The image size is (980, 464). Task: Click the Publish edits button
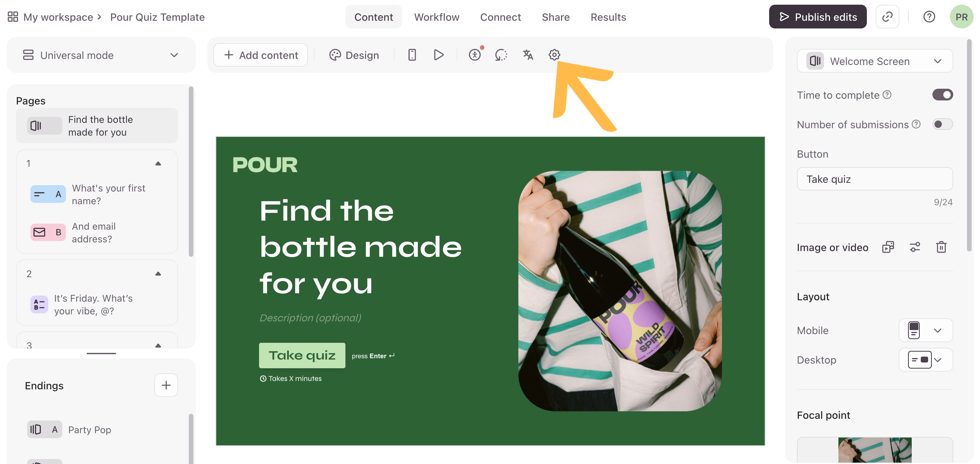coord(818,17)
